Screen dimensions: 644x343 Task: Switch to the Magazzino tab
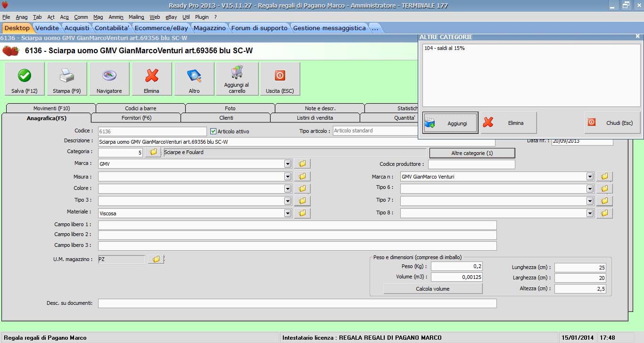(x=210, y=28)
